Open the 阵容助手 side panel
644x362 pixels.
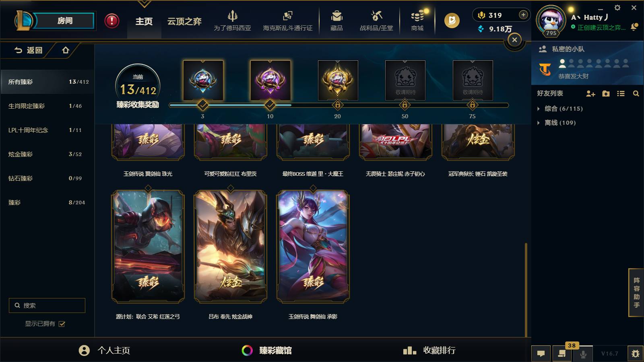636,292
